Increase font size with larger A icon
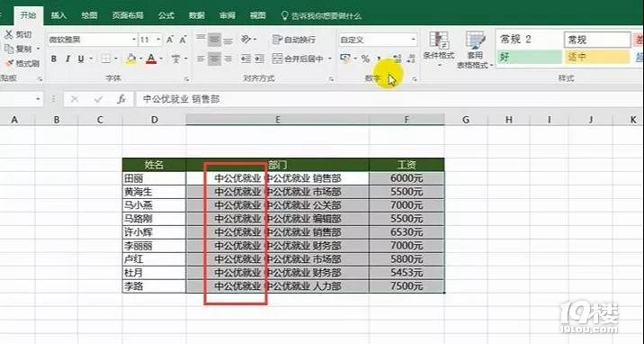644x344 pixels. click(x=170, y=40)
